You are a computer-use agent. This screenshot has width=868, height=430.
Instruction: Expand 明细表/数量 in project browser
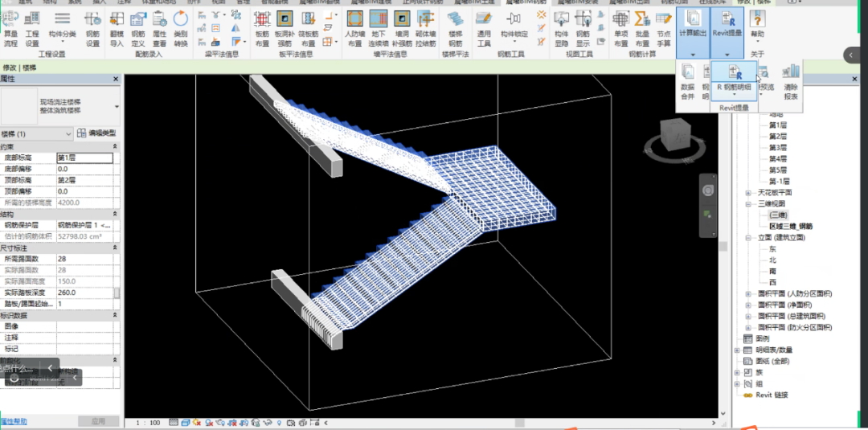(x=738, y=350)
